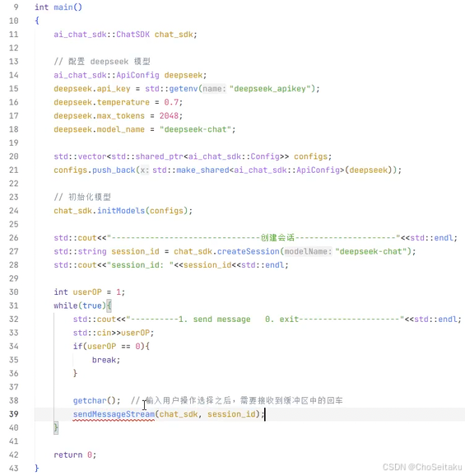Place cursor in the "// 配置 deepseek 模型" comment
Viewport: 465px width, 476px height.
tap(102, 62)
